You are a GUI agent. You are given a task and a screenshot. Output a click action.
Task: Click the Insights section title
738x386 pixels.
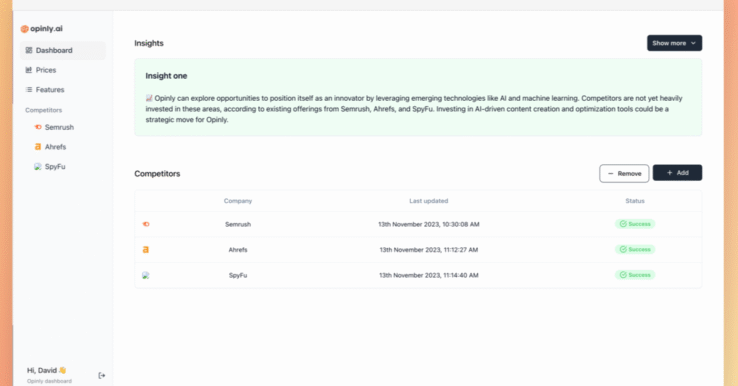tap(149, 43)
